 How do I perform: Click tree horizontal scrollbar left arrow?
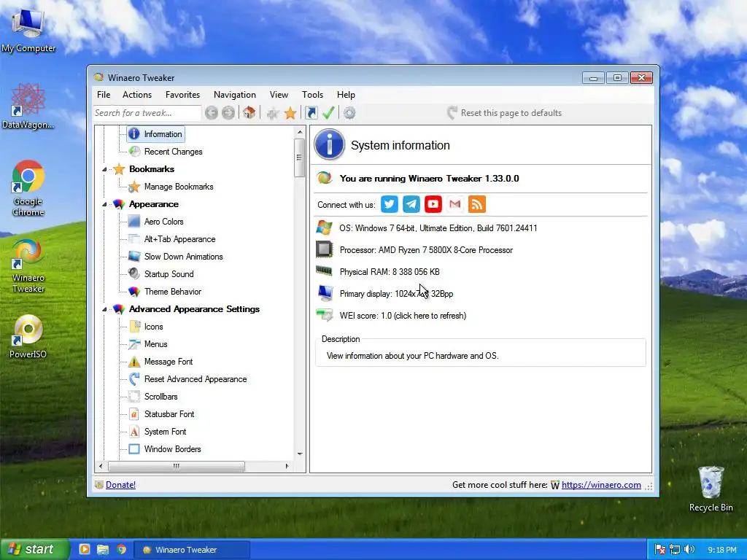click(101, 466)
